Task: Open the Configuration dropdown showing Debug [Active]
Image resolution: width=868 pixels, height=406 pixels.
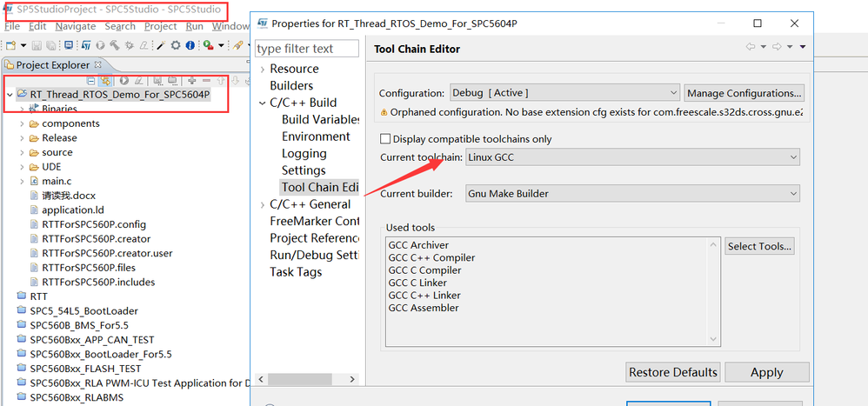Action: click(564, 93)
